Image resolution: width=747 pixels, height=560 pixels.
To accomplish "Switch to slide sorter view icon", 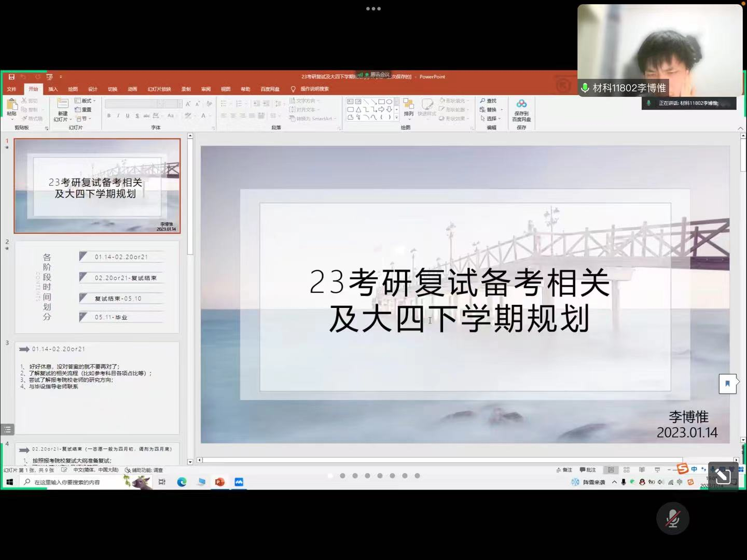I will click(x=626, y=470).
